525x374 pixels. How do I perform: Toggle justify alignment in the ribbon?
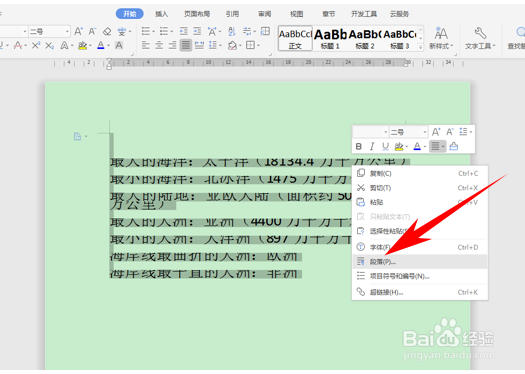tap(186, 45)
